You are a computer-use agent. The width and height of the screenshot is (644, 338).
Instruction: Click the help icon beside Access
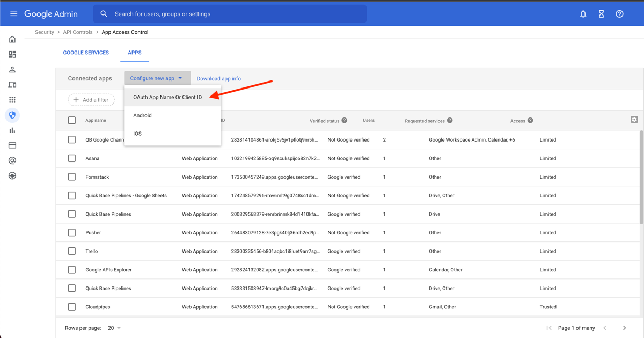(x=530, y=121)
